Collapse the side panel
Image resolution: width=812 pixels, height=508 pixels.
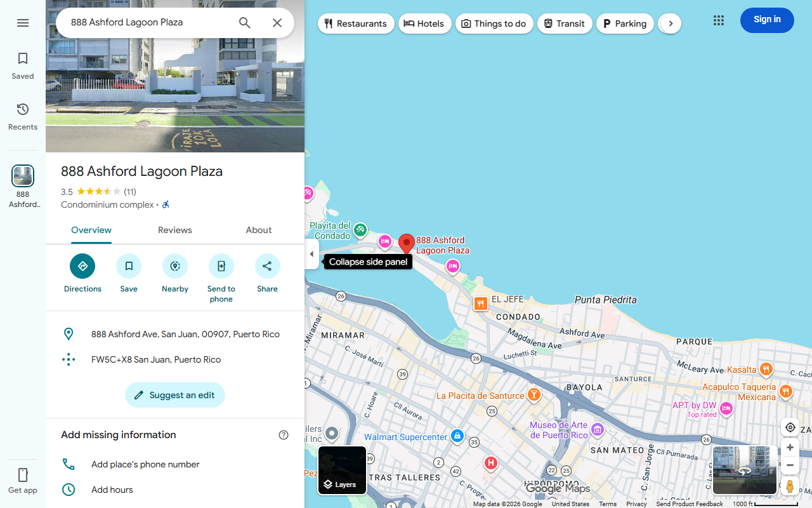coord(311,254)
